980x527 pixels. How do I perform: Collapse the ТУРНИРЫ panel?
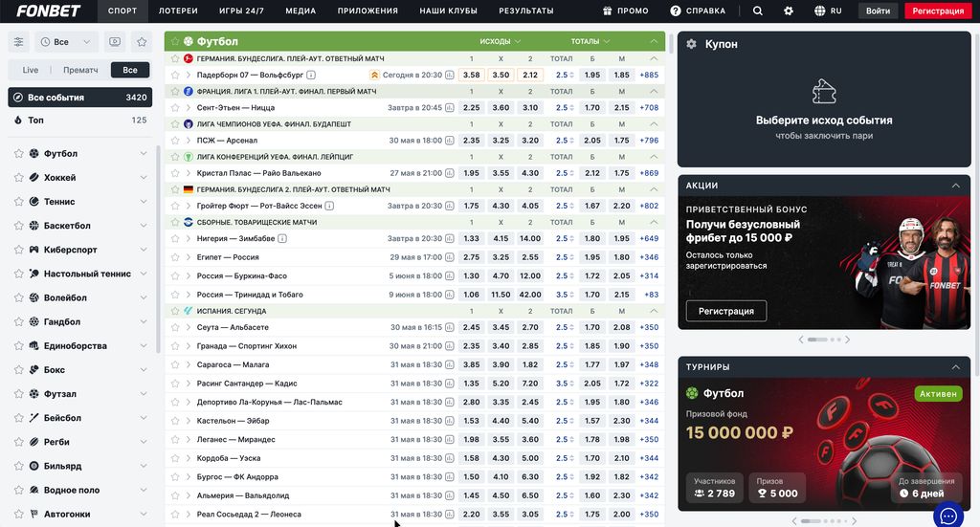[x=956, y=367]
